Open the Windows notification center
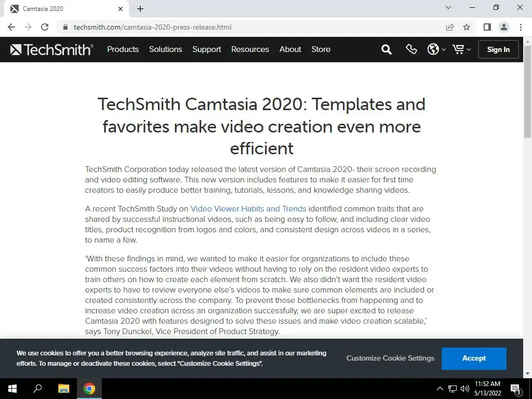 pos(515,389)
